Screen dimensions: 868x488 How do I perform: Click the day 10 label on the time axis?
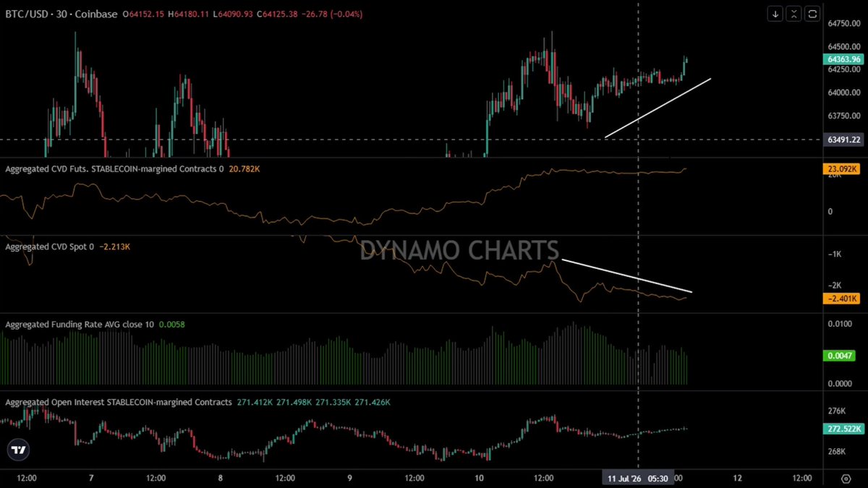pos(479,478)
